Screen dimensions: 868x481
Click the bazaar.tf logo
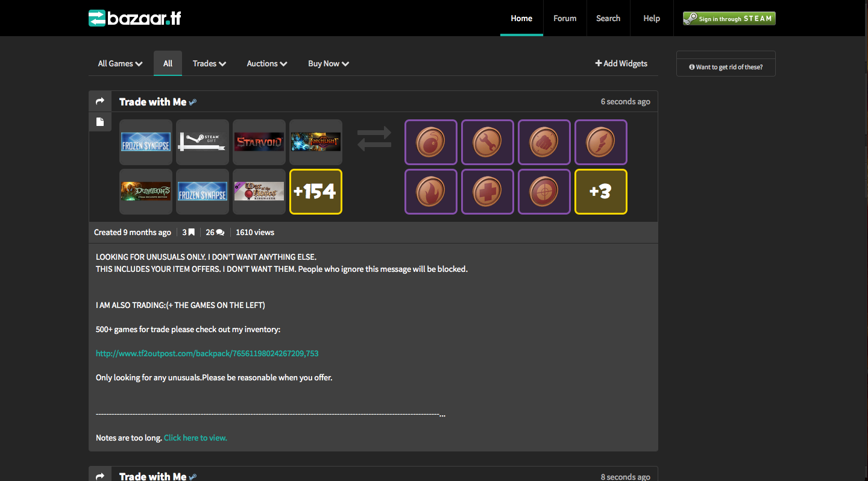click(134, 18)
